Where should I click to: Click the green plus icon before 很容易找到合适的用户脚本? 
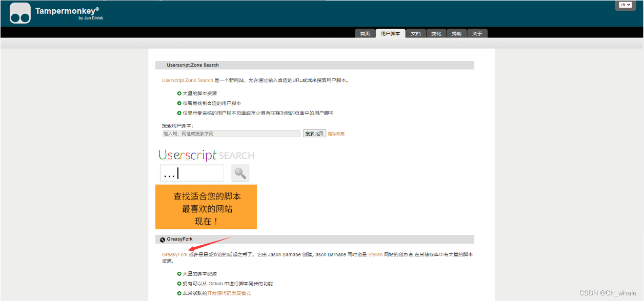(x=178, y=103)
